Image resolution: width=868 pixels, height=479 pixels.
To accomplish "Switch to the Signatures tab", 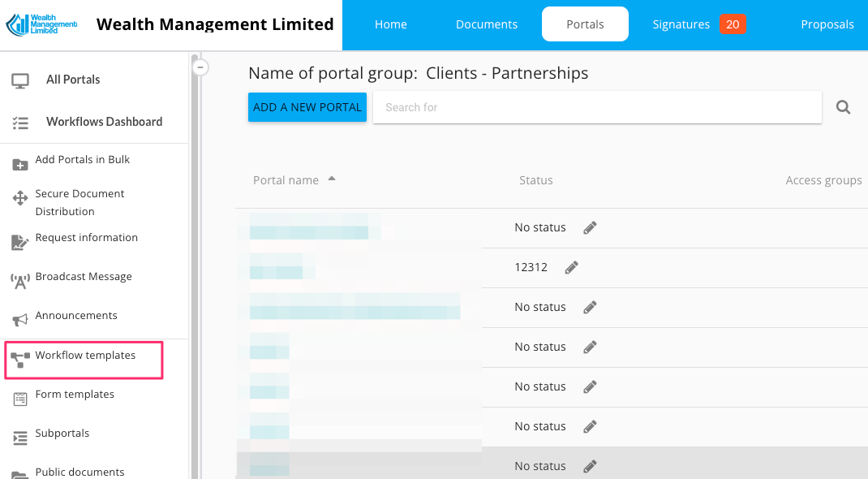I will tap(681, 24).
